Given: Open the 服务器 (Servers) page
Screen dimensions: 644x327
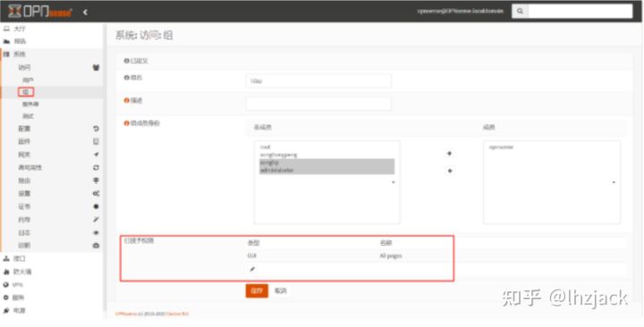Looking at the screenshot, I should 30,105.
